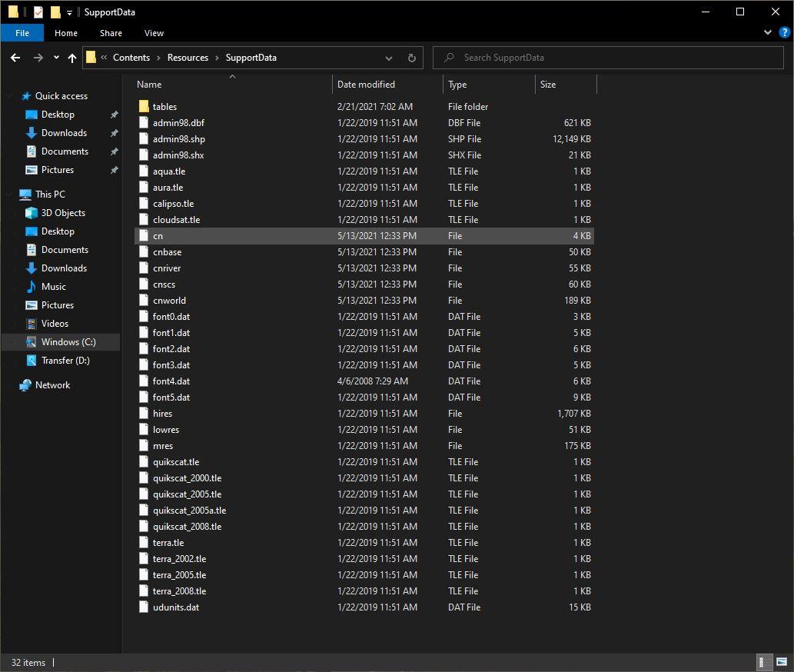Open the View ribbon tab

point(154,33)
